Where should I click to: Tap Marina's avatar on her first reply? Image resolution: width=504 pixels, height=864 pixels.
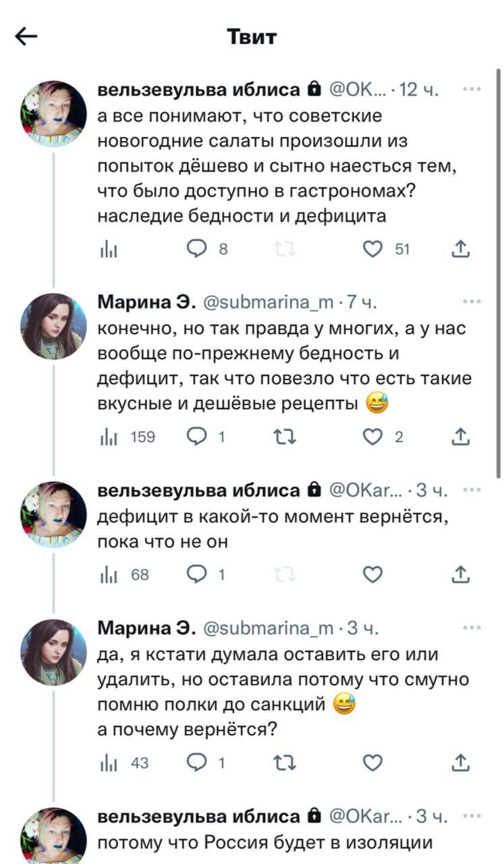(53, 326)
